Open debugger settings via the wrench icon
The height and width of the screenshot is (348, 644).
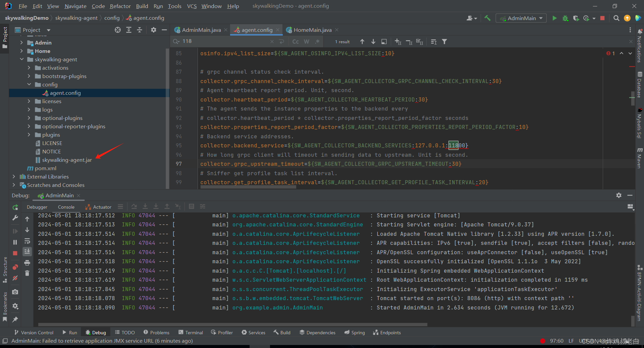[15, 218]
